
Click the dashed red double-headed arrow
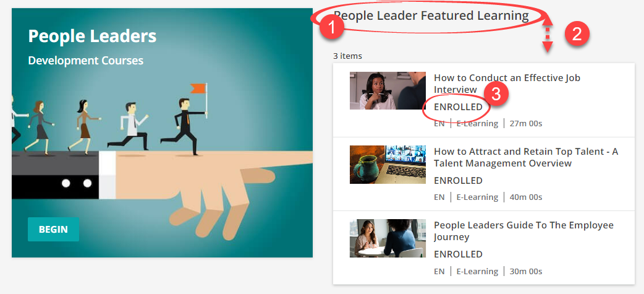(x=548, y=37)
